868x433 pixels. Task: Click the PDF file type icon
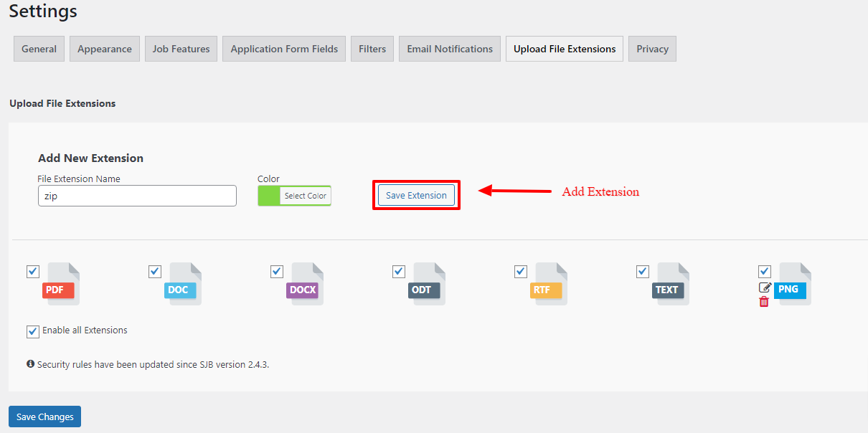(x=62, y=285)
